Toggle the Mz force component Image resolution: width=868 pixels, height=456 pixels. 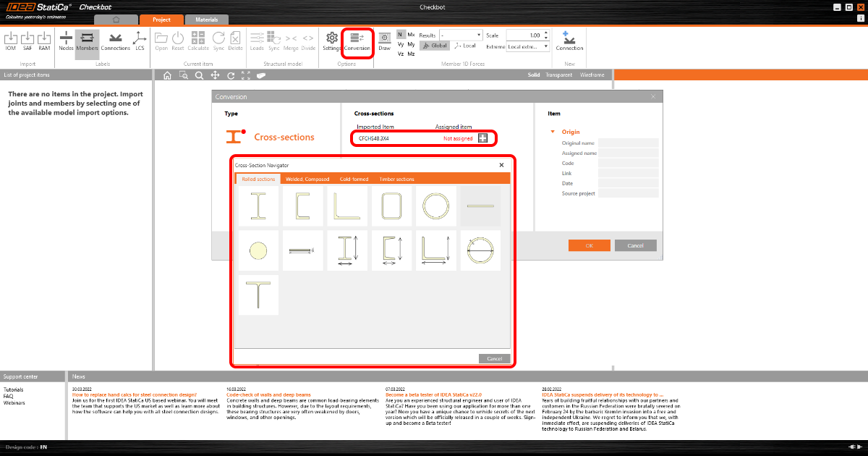tap(411, 54)
